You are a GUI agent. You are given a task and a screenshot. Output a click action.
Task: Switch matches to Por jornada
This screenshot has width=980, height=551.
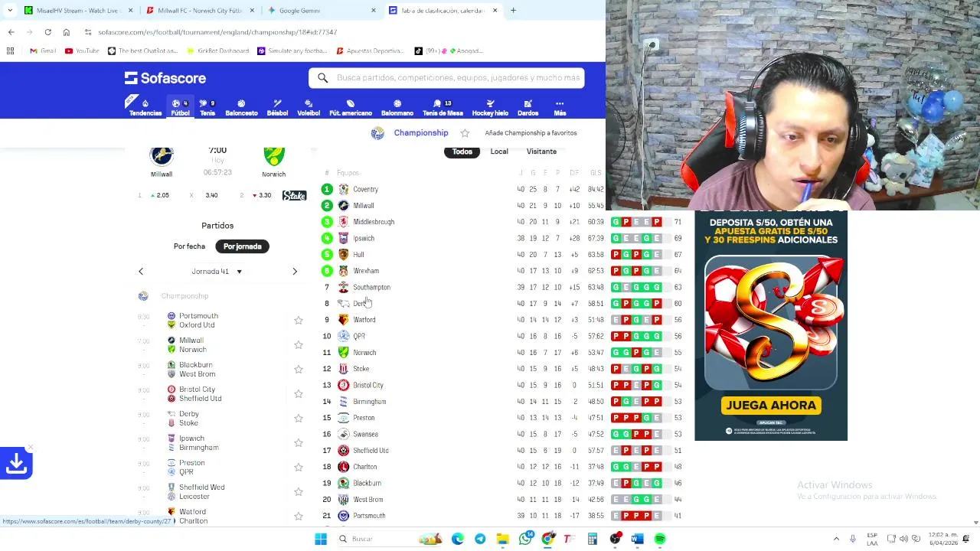click(242, 246)
